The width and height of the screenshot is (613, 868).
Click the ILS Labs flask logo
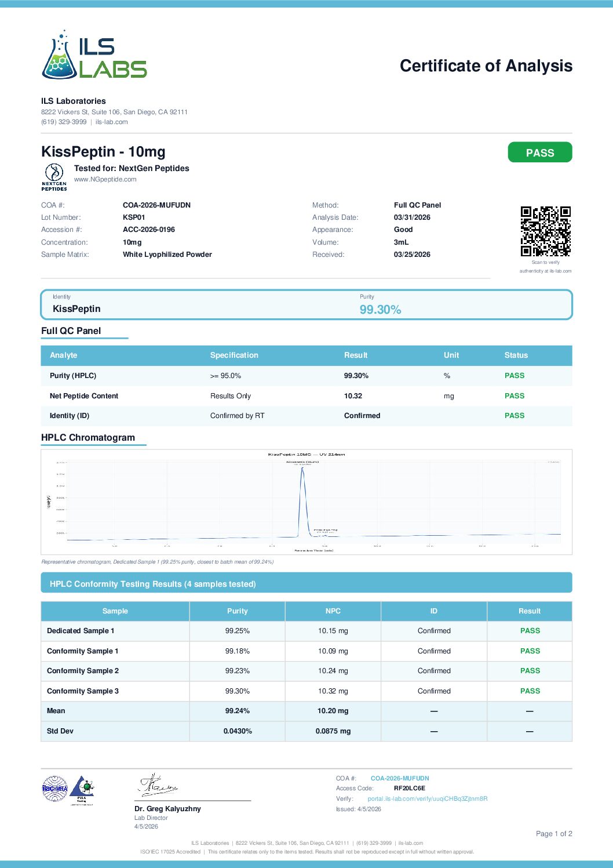pos(94,55)
